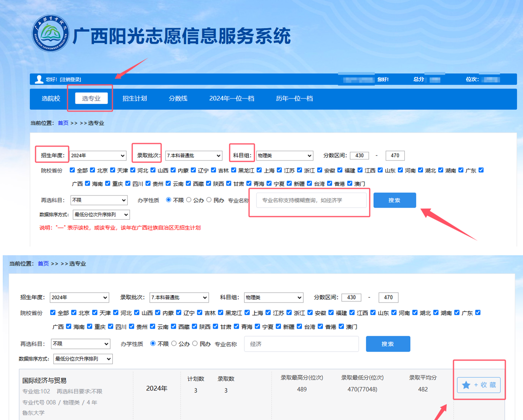Expand upper 数据排序方式 dropdown
This screenshot has height=420, width=523.
click(x=101, y=214)
